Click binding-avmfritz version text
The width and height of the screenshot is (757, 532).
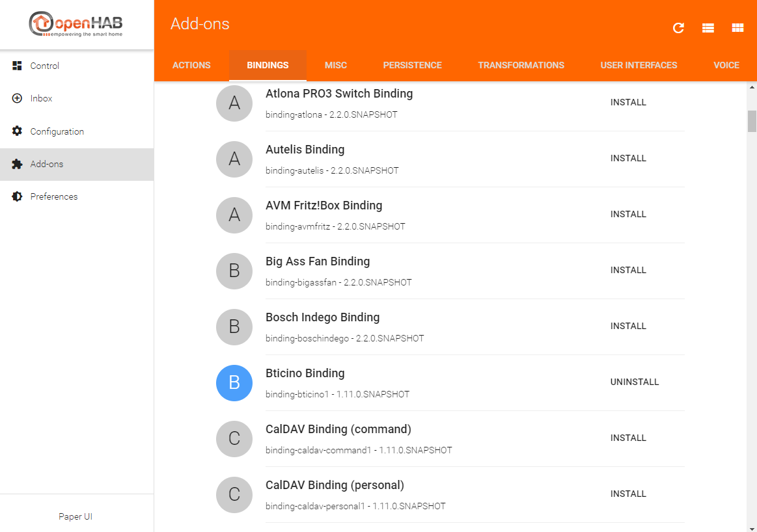[335, 227]
